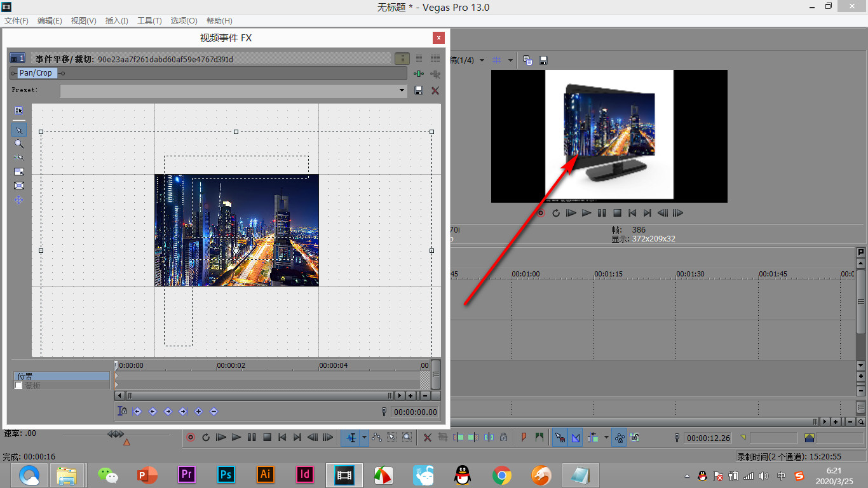This screenshot has width=868, height=488.
Task: Select the Pan/Crop chain button
Action: (x=36, y=73)
